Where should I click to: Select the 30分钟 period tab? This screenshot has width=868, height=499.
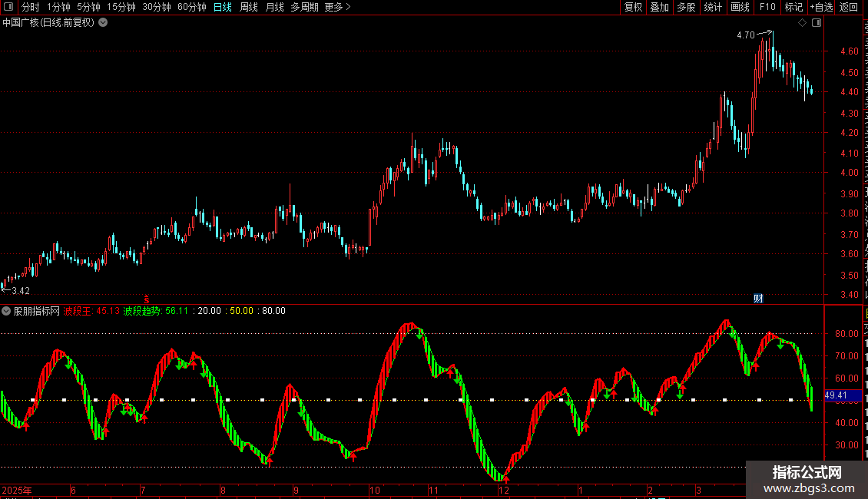click(x=157, y=7)
